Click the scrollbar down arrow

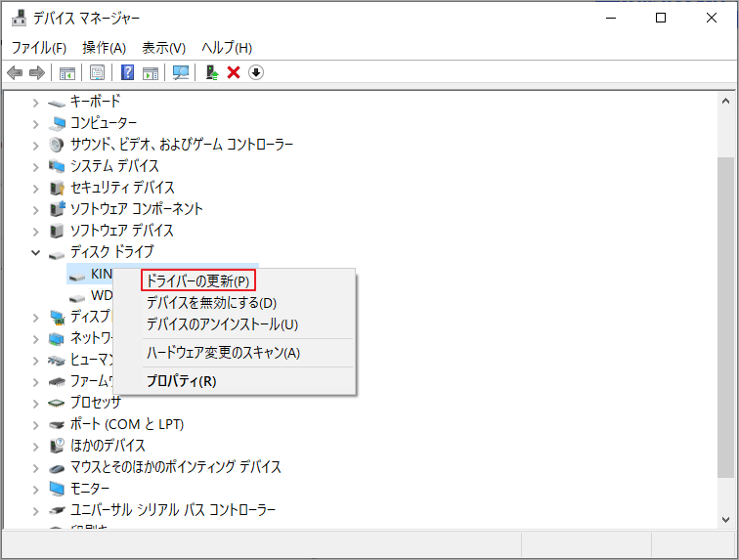click(x=725, y=520)
